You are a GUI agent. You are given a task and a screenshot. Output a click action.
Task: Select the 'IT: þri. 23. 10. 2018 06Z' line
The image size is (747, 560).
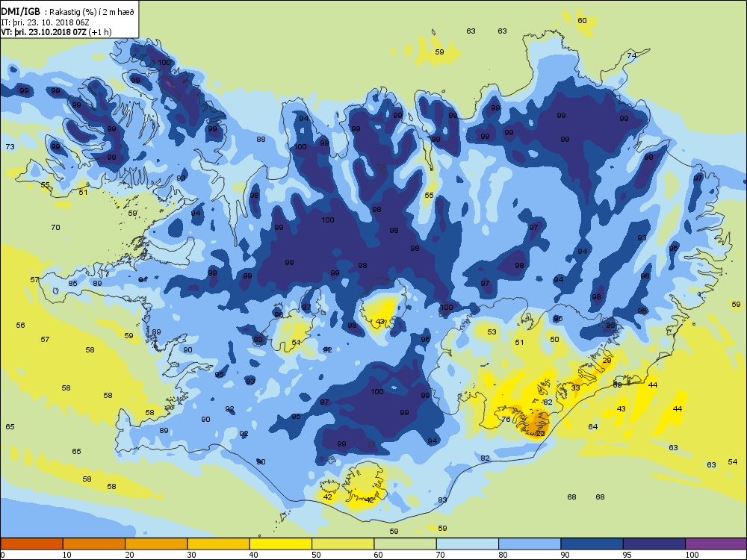point(46,22)
